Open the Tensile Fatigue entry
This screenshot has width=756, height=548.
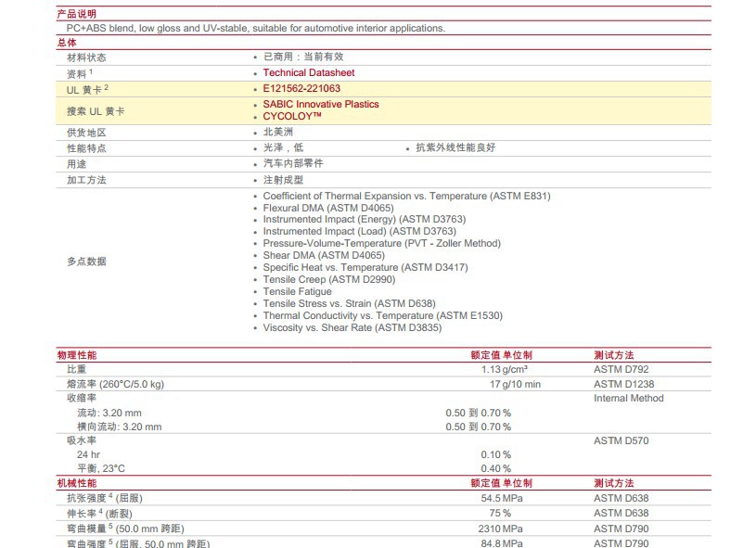[x=297, y=291]
